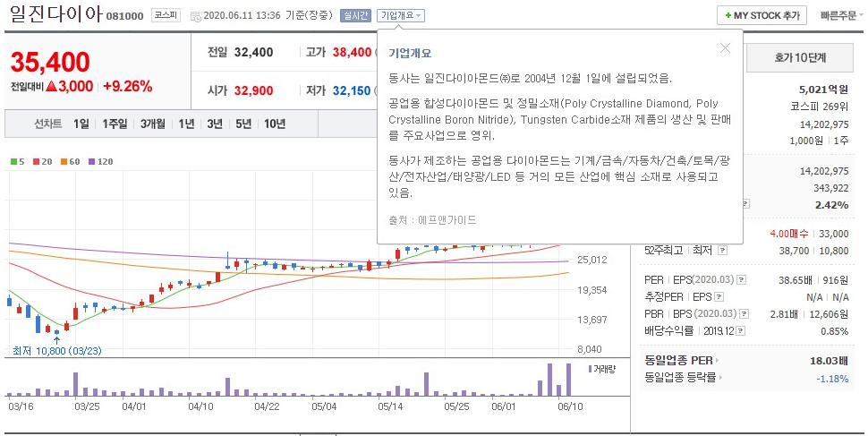The image size is (868, 436).
Task: Toggle the 실시간 real-time button
Action: 355,15
